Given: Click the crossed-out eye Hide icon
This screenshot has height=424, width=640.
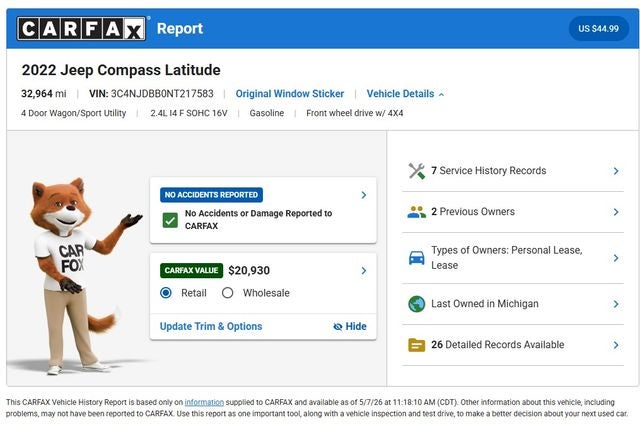Looking at the screenshot, I should (338, 326).
